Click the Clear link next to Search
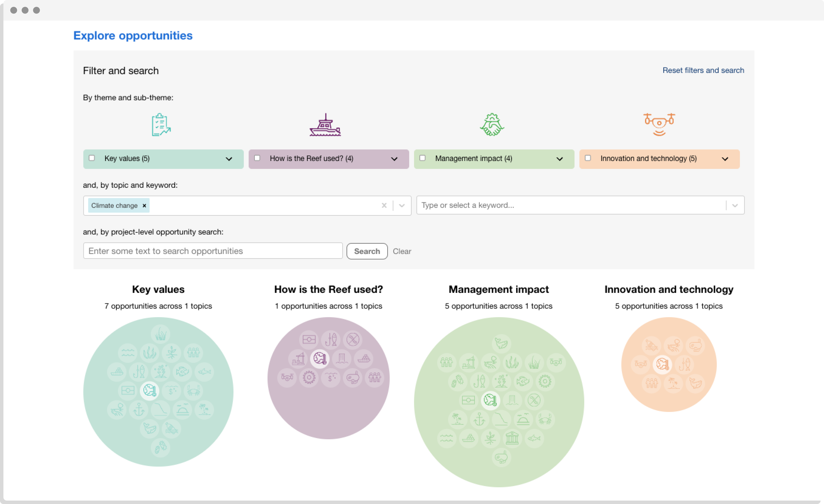 [402, 251]
